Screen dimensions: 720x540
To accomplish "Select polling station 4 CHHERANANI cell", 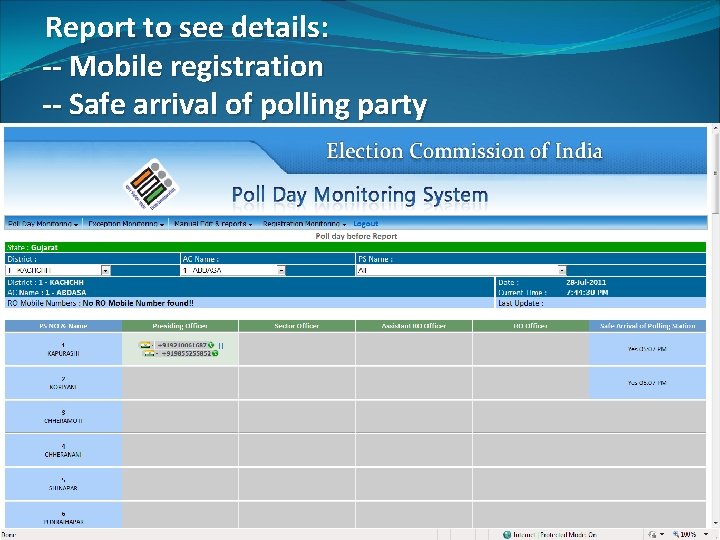I will click(63, 450).
